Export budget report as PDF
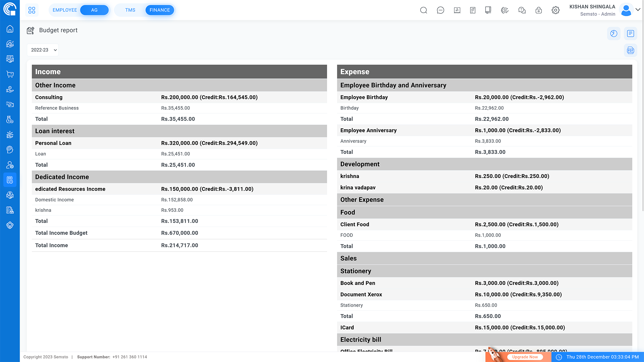The height and width of the screenshot is (362, 644). [631, 50]
